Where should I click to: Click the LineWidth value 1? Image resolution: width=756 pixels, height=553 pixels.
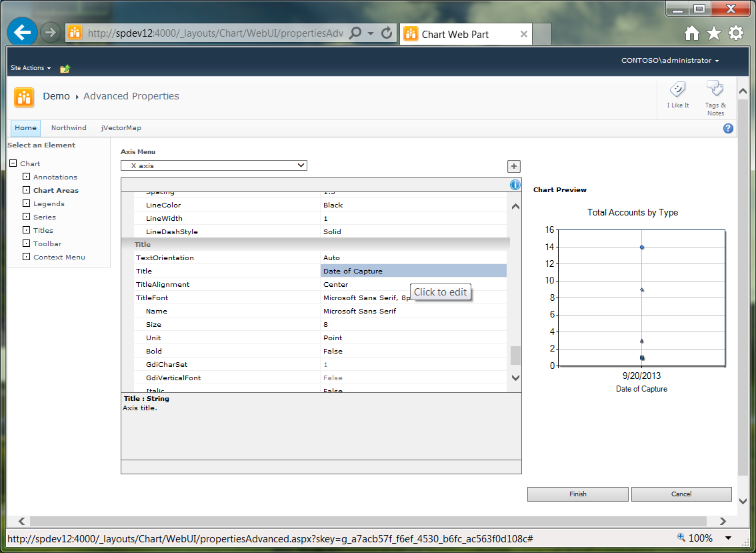[x=414, y=219]
